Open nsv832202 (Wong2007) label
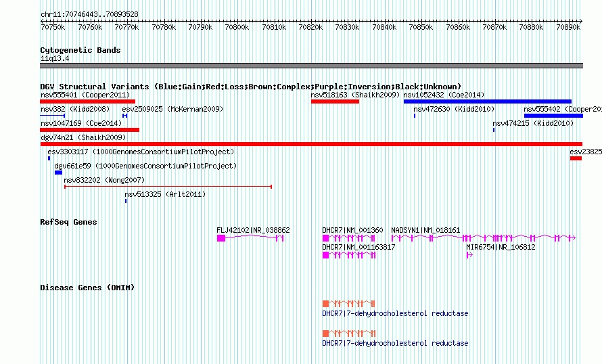 [x=104, y=180]
